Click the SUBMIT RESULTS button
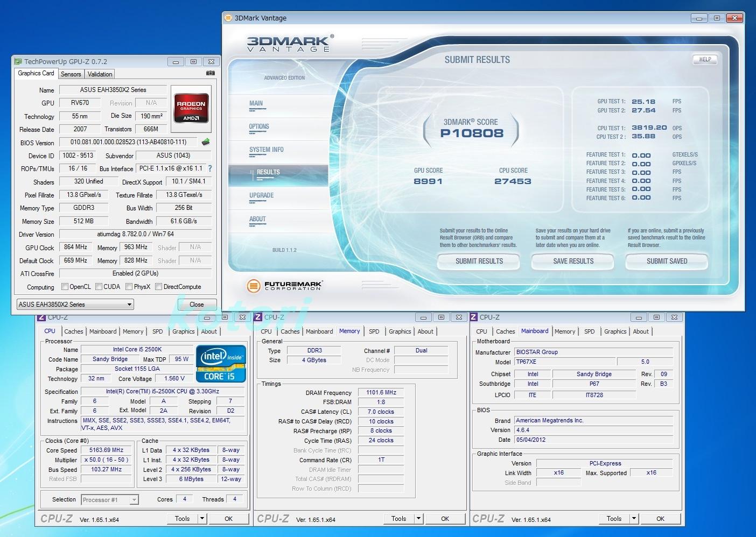Image resolution: width=756 pixels, height=537 pixels. pos(479,261)
